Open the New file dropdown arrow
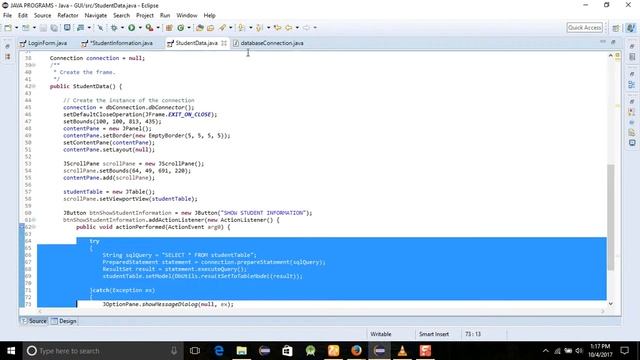 tap(17, 28)
